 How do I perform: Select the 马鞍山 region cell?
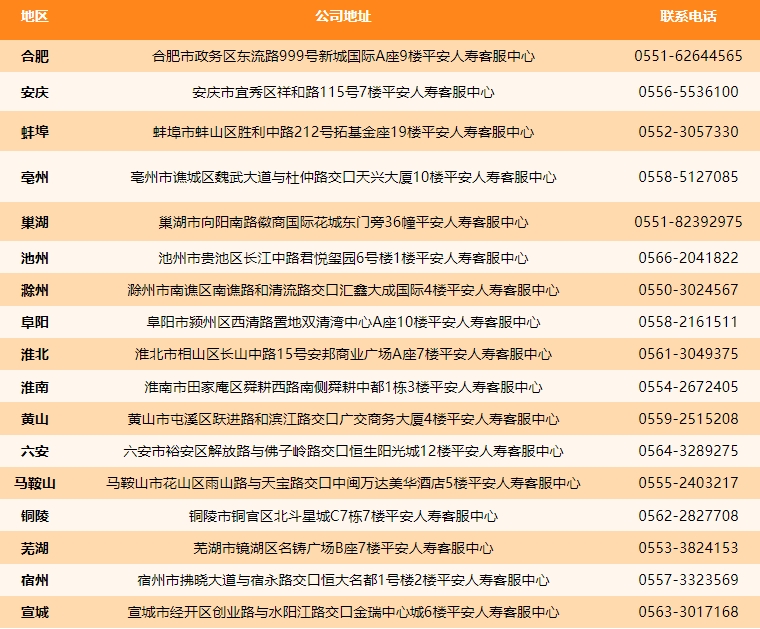pyautogui.click(x=35, y=483)
